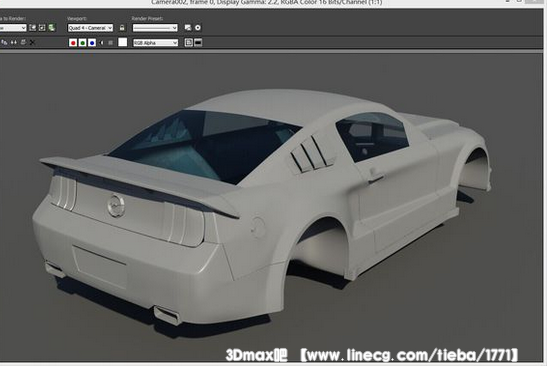The width and height of the screenshot is (547, 372).
Task: Toggle the monochrome display button
Action: pyautogui.click(x=111, y=43)
